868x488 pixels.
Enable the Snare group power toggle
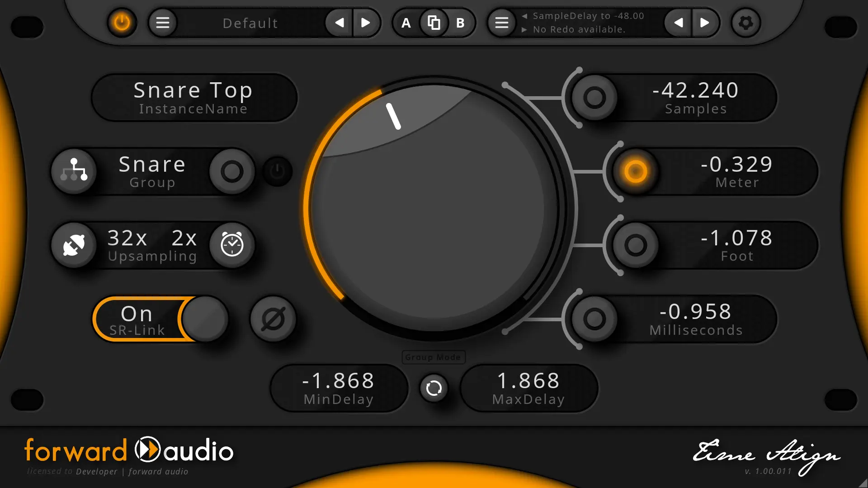[278, 171]
